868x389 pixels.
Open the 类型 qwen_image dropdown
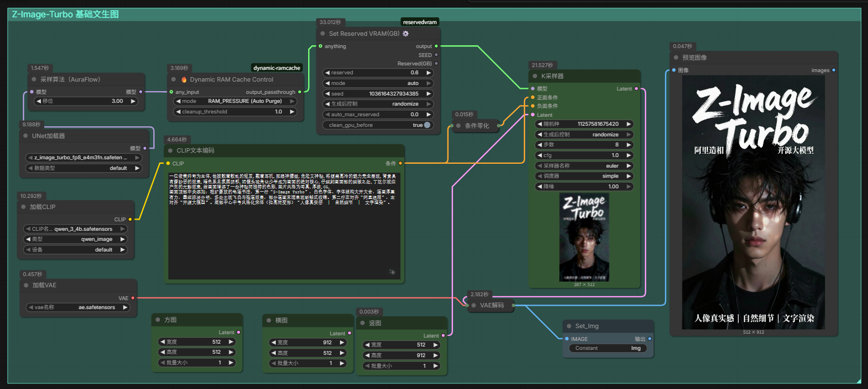[x=76, y=239]
